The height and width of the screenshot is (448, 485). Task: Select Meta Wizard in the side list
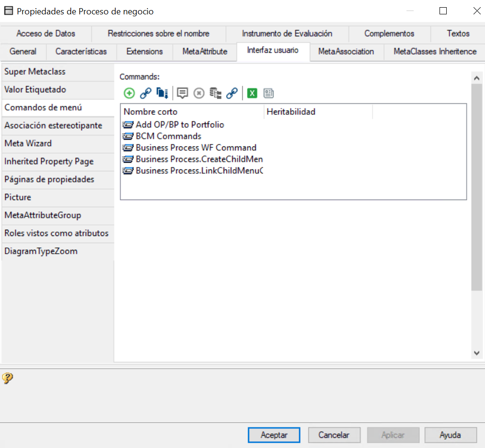pos(58,144)
